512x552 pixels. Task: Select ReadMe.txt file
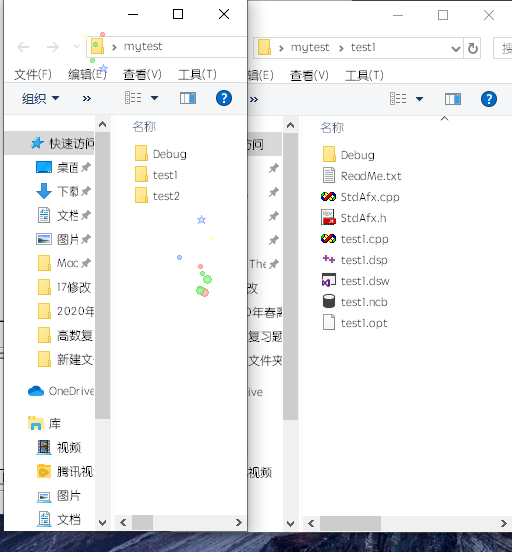362,176
